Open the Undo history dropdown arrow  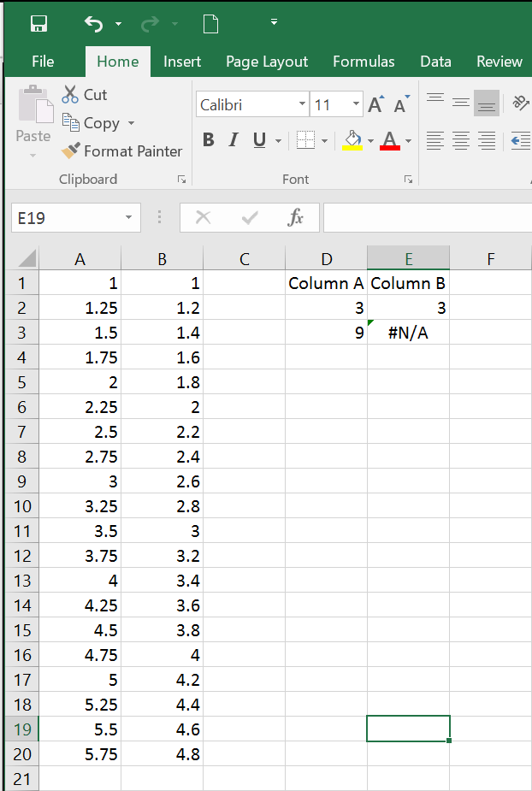(x=119, y=24)
